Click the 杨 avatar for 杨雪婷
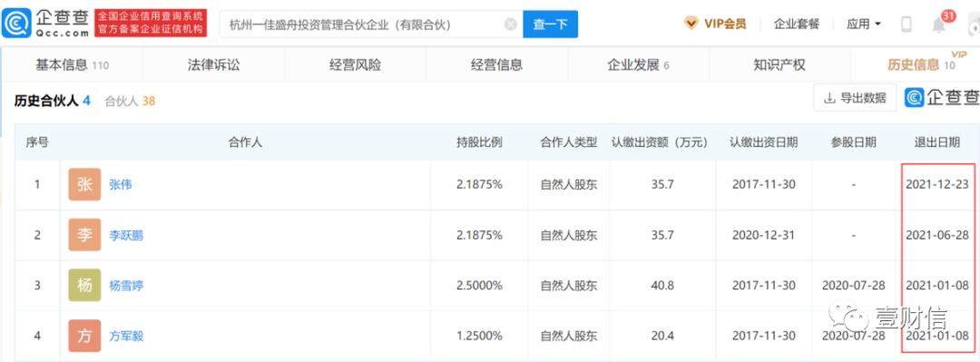The width and height of the screenshot is (980, 362). pyautogui.click(x=84, y=286)
